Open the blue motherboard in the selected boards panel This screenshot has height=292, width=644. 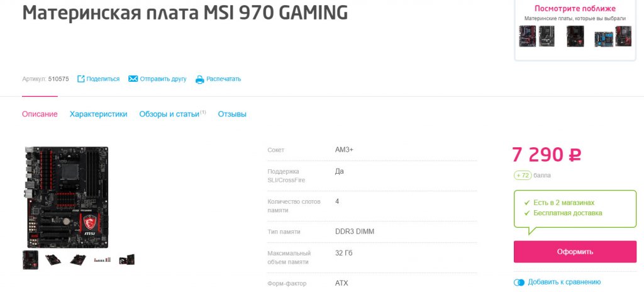603,36
